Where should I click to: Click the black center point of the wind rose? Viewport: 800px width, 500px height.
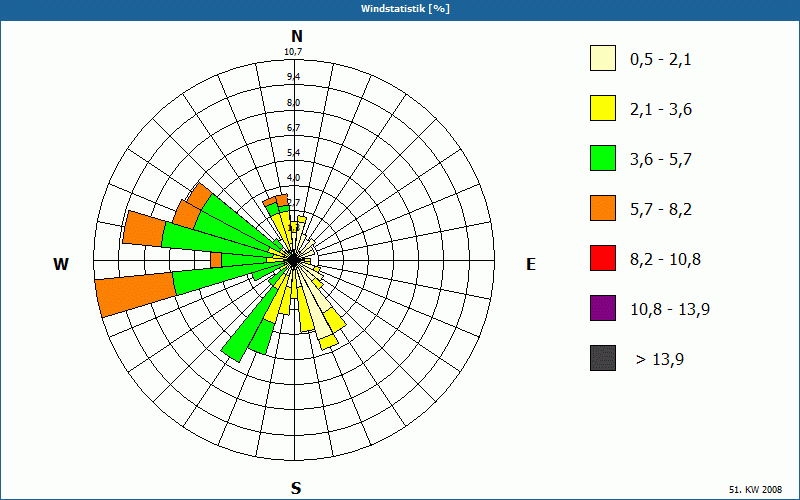tap(294, 260)
